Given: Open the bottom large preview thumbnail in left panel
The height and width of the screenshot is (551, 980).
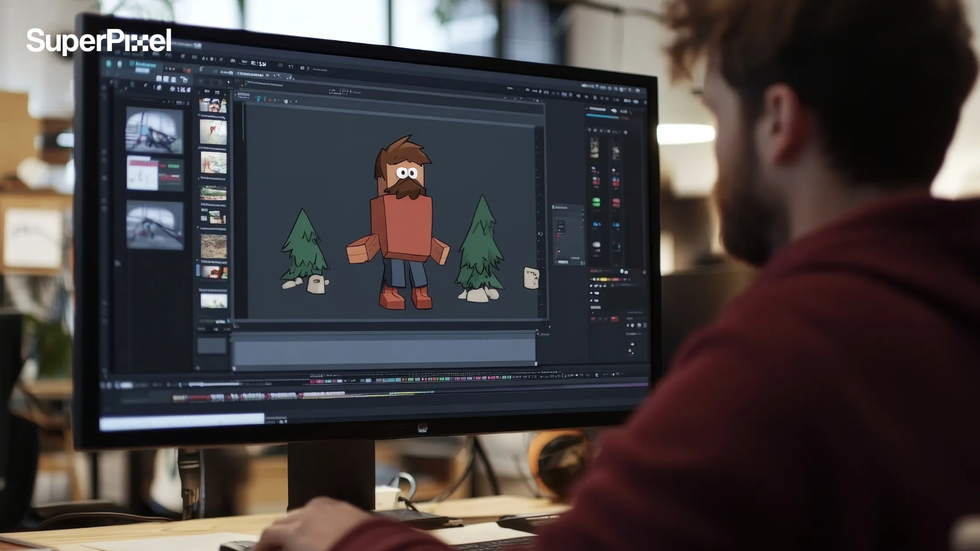Looking at the screenshot, I should tap(155, 225).
